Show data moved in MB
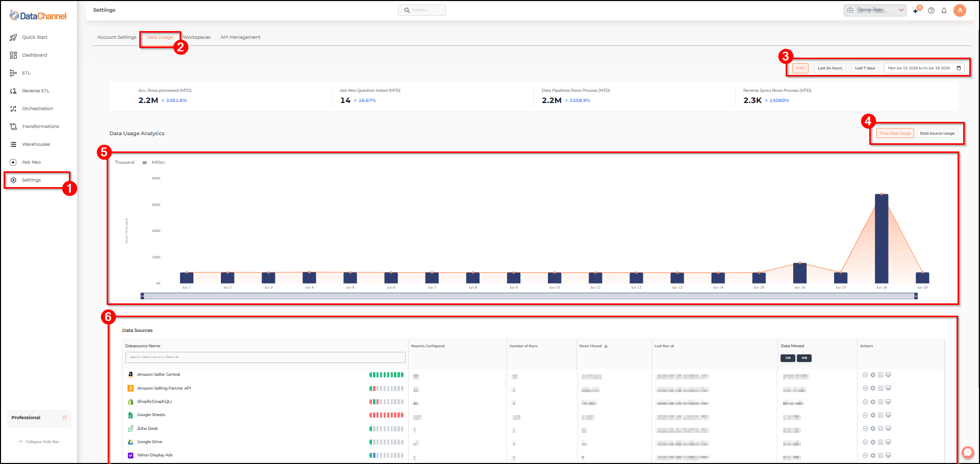 804,358
